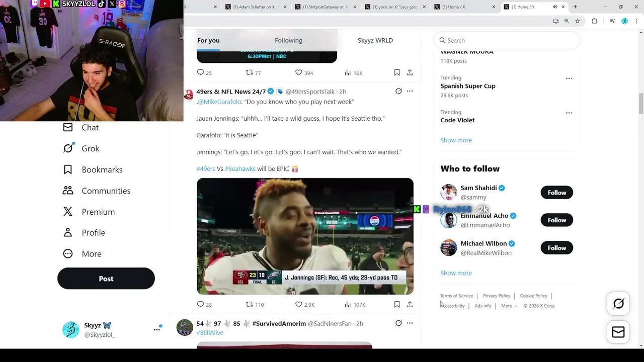
Task: Show more trending topics
Action: click(456, 140)
